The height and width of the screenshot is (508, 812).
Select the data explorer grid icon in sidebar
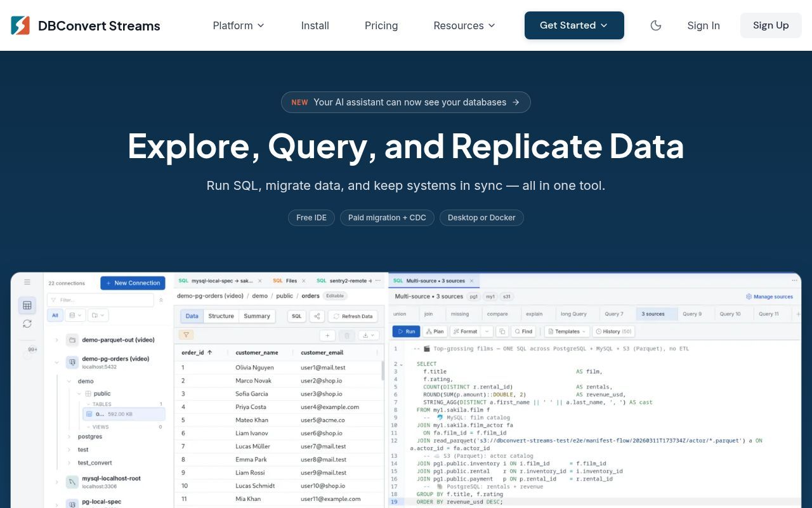(x=27, y=305)
